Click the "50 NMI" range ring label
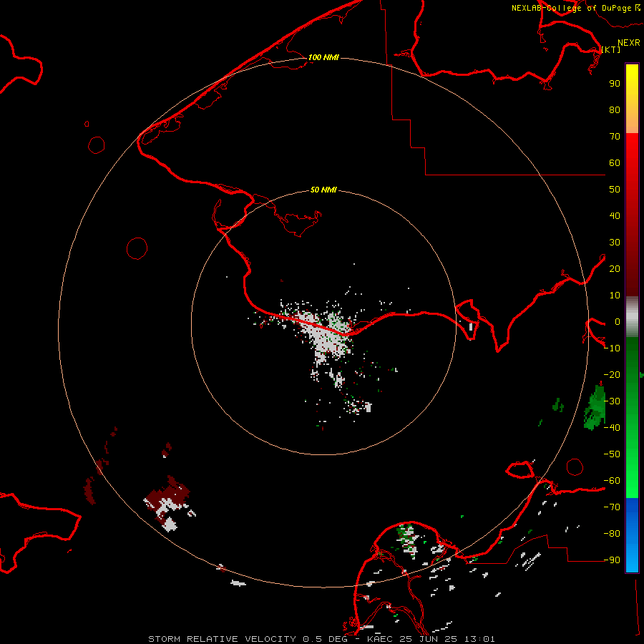The image size is (644, 644). click(323, 190)
